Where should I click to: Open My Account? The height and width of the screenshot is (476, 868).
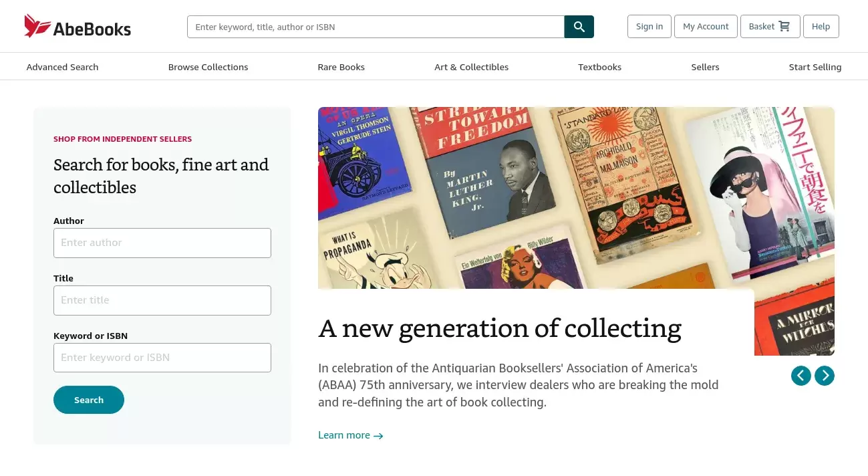pyautogui.click(x=706, y=27)
